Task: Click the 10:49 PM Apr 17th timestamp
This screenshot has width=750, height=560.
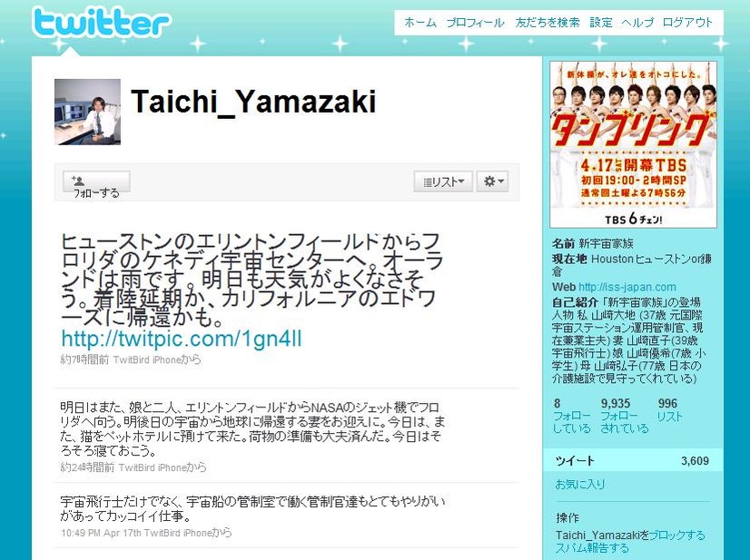Action: click(101, 533)
